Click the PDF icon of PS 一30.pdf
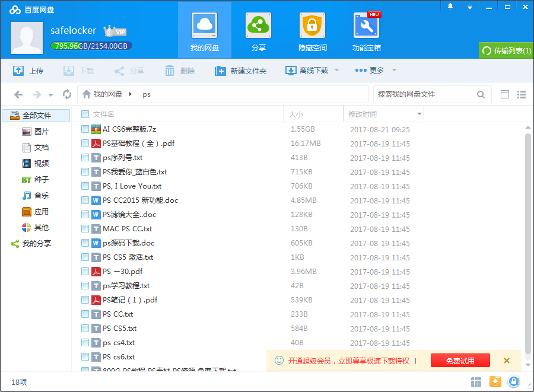The width and height of the screenshot is (534, 392). (96, 272)
